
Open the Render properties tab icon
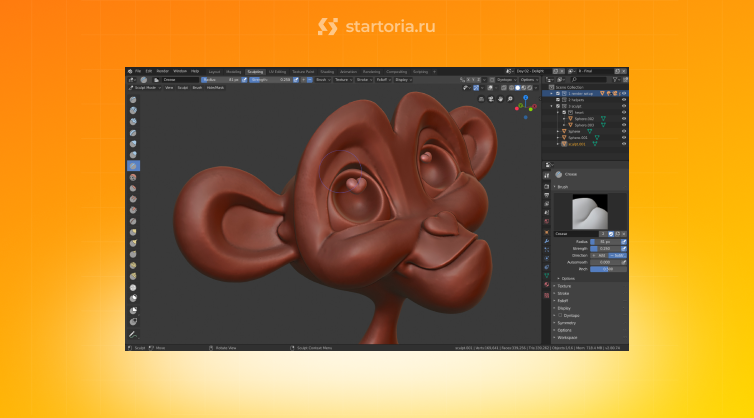point(547,186)
